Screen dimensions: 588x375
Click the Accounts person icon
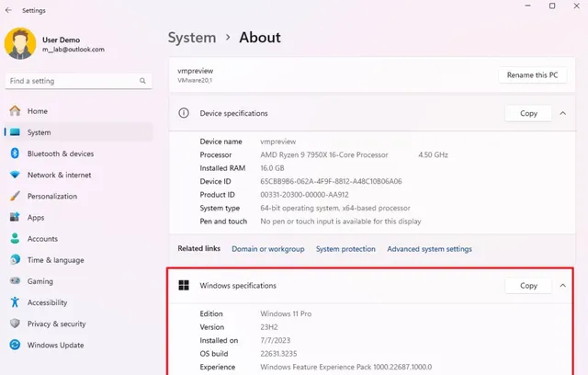(15, 238)
